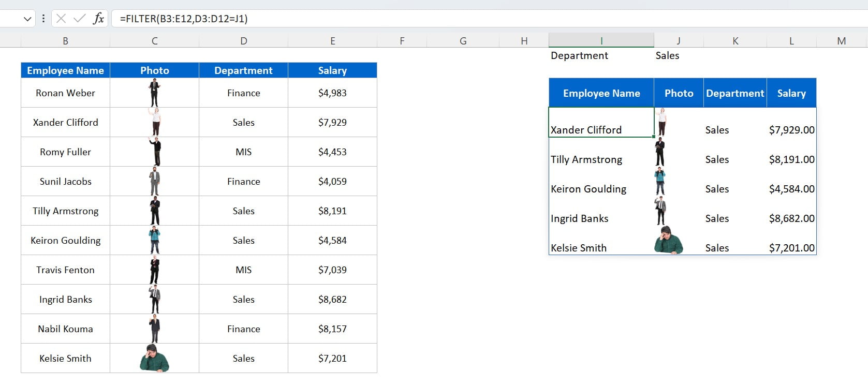Select the $4,453 salary cell

point(333,152)
